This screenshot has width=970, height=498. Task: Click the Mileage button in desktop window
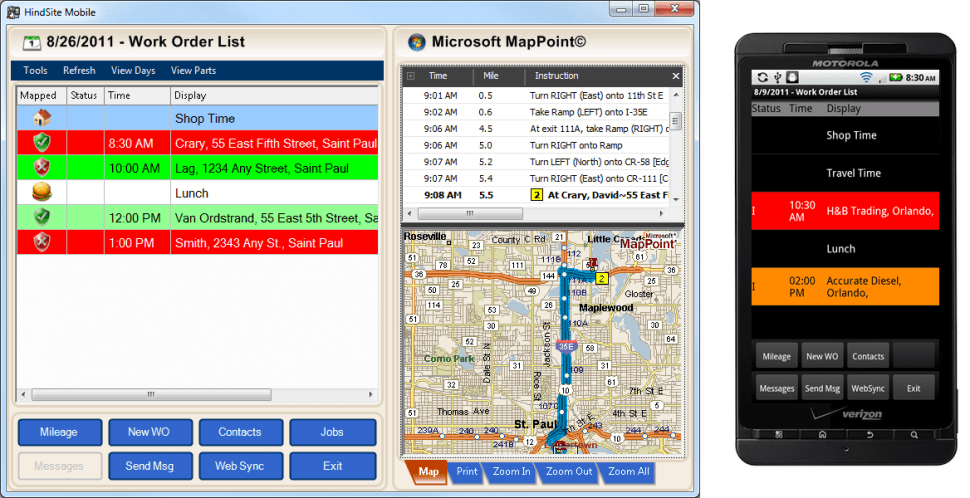click(x=59, y=432)
